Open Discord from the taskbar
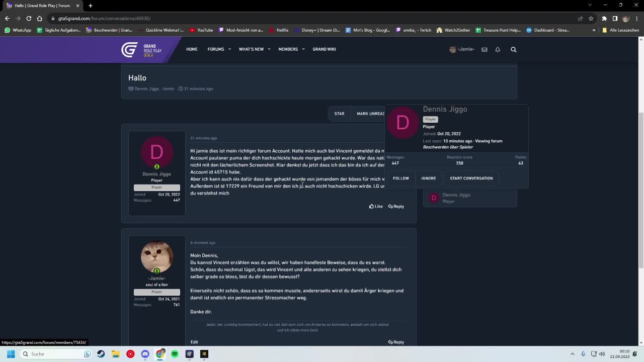Image resolution: width=644 pixels, height=362 pixels. [x=145, y=354]
